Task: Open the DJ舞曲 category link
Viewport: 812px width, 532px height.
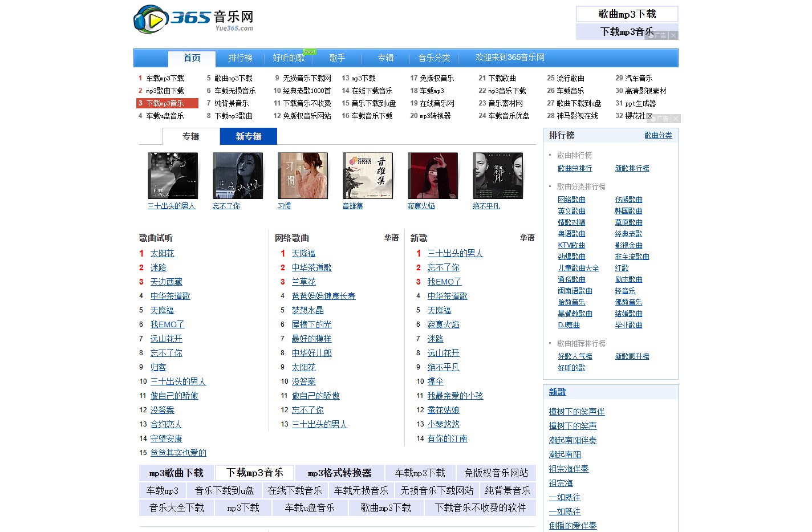Action: click(569, 325)
